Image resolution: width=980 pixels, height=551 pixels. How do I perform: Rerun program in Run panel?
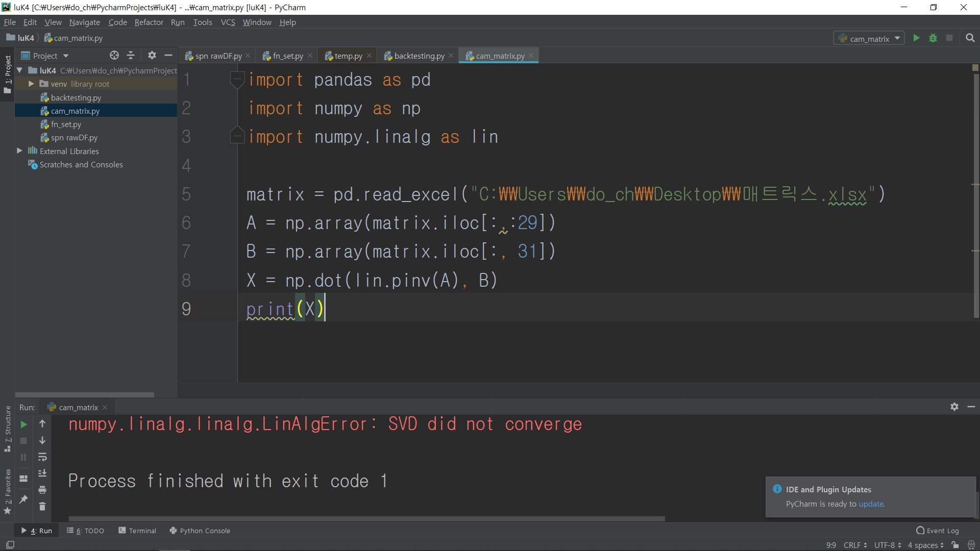23,424
